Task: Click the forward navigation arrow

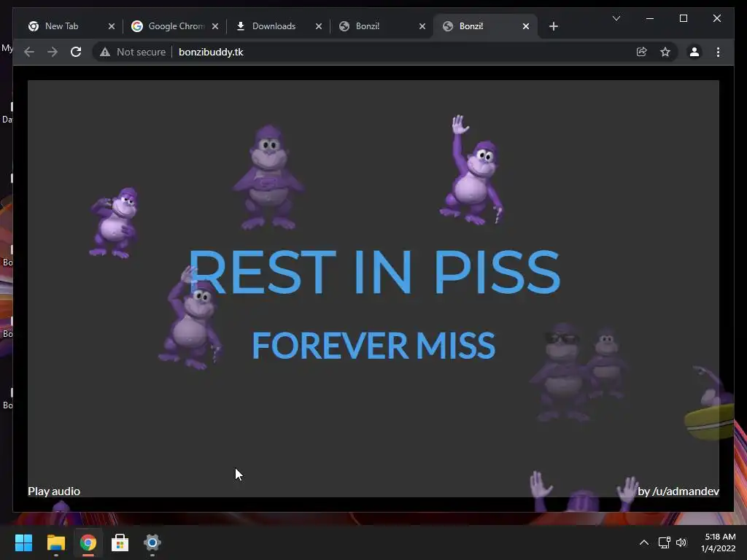Action: pyautogui.click(x=53, y=52)
